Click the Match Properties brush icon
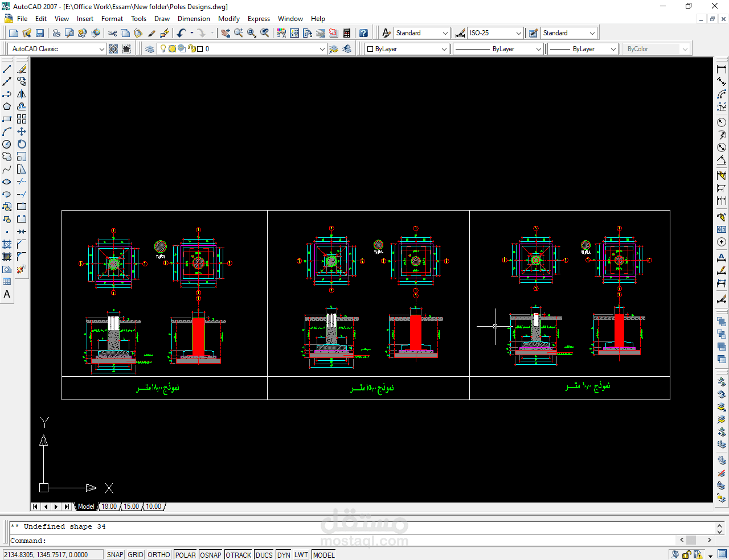 pos(151,33)
